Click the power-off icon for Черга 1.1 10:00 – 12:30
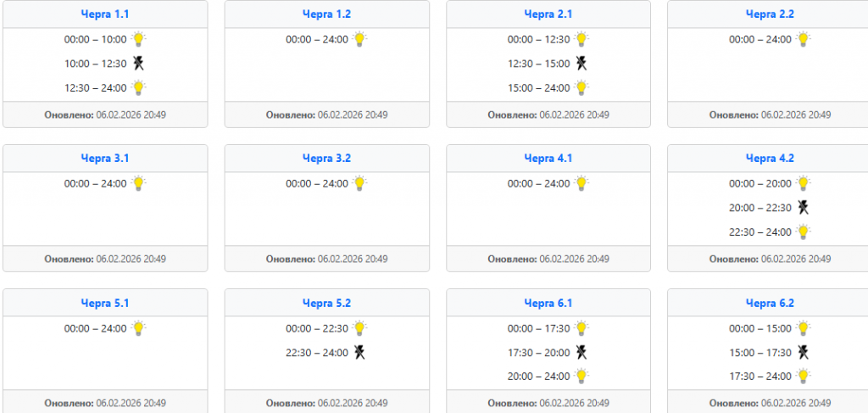The width and height of the screenshot is (868, 413). click(x=139, y=63)
